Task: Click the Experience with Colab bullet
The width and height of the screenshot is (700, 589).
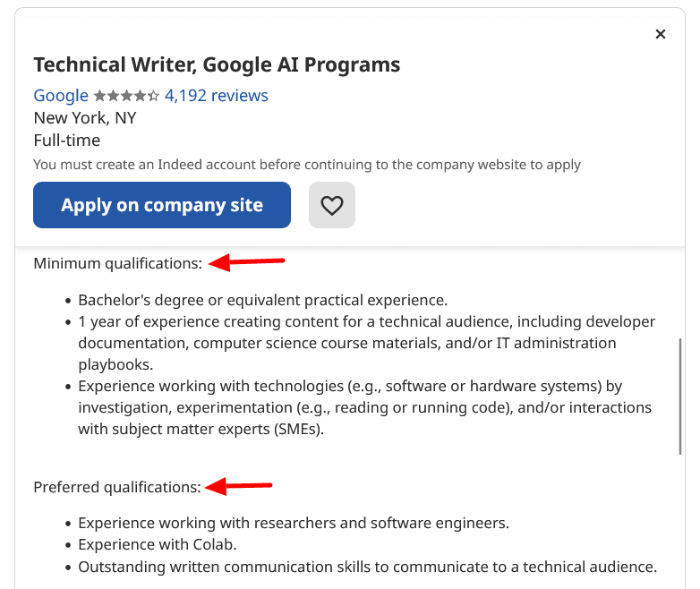Action: [157, 544]
